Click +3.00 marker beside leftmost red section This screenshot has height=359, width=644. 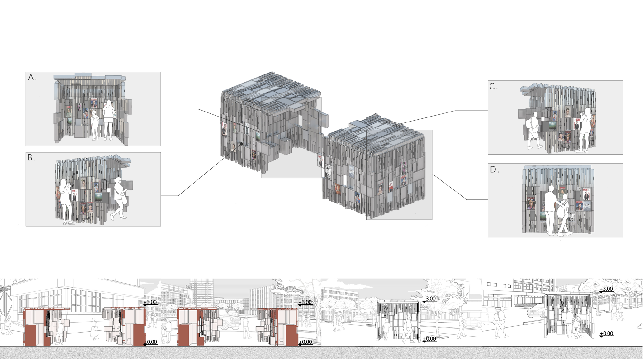(150, 302)
